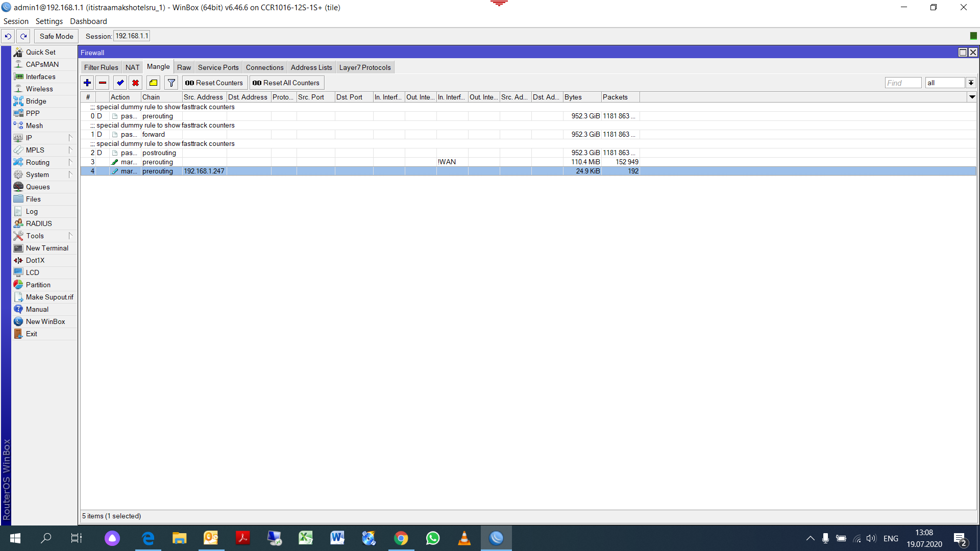This screenshot has height=551, width=980.
Task: Open Interfaces in the sidebar
Action: pos(44,77)
